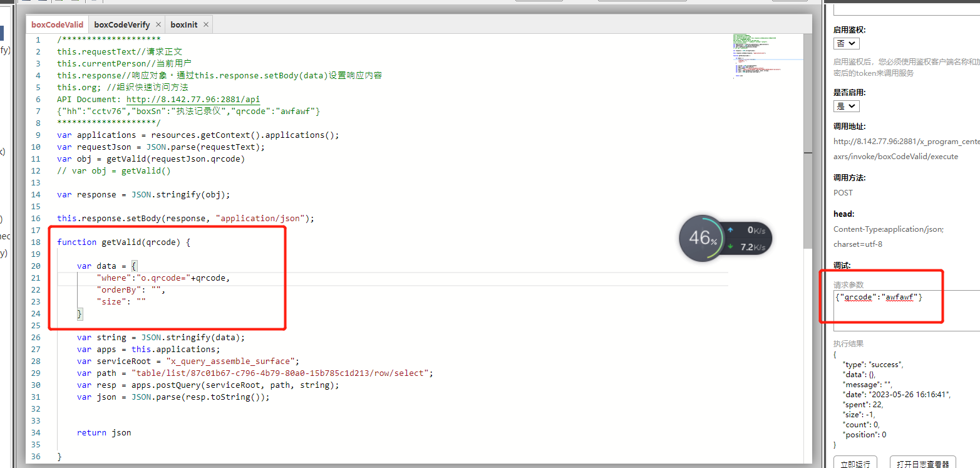Open the API Document link ending in 2881/api
The height and width of the screenshot is (468, 980).
coord(193,99)
